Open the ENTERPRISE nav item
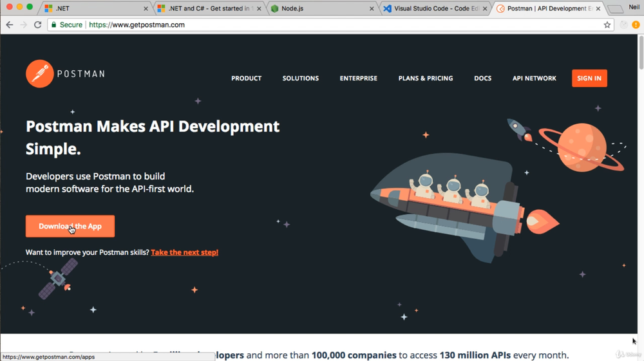Image resolution: width=644 pixels, height=361 pixels. 358,79
